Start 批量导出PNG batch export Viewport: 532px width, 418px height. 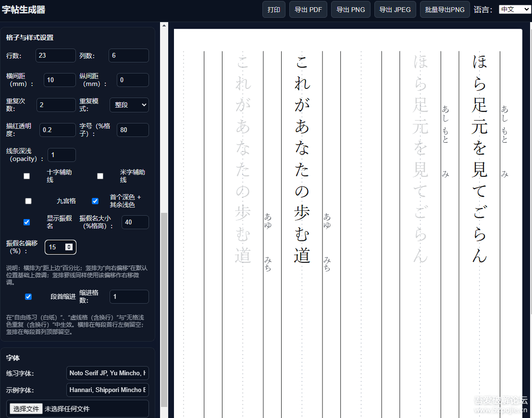coord(445,10)
